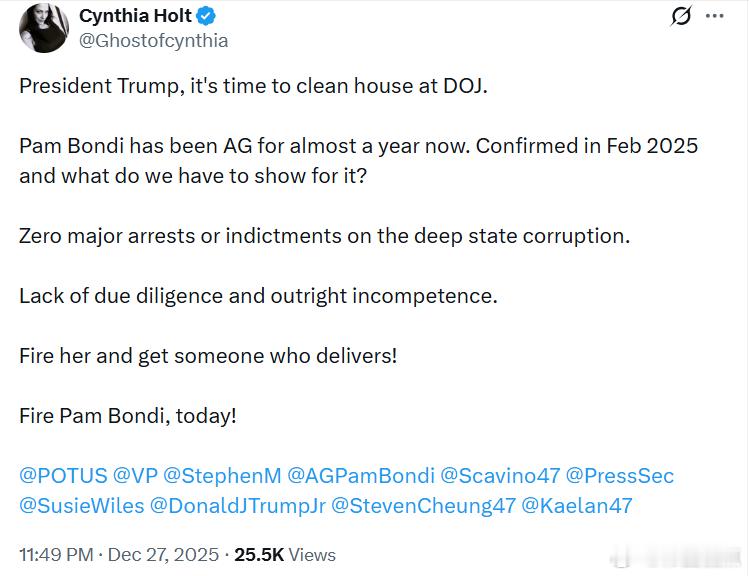The height and width of the screenshot is (576, 749).
Task: Select the @PressSec mention
Action: pyautogui.click(x=620, y=476)
